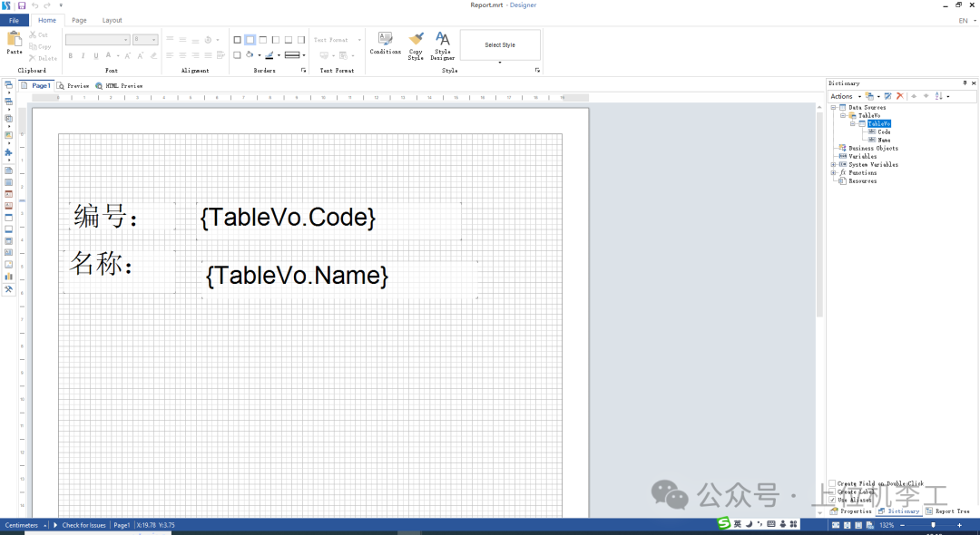
Task: Open the Actions dropdown in Dictionary
Action: click(x=844, y=96)
